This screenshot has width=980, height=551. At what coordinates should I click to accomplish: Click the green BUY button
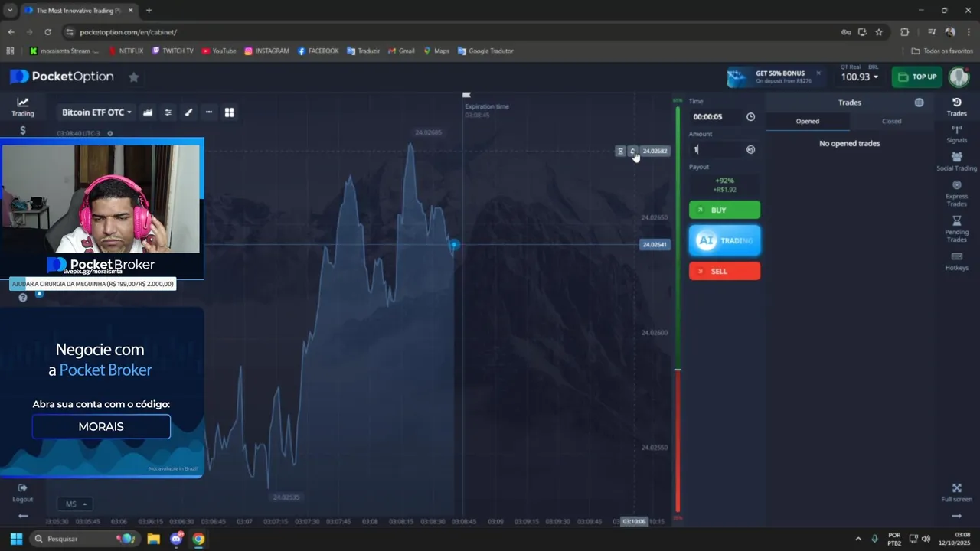724,210
